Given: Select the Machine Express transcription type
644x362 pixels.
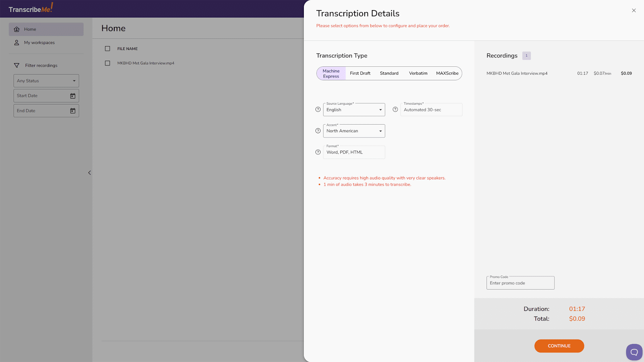Looking at the screenshot, I should [x=331, y=74].
